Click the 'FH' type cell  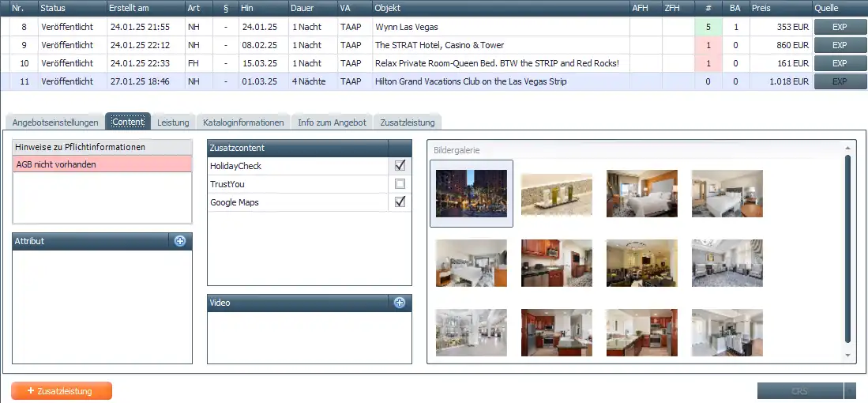coord(199,63)
